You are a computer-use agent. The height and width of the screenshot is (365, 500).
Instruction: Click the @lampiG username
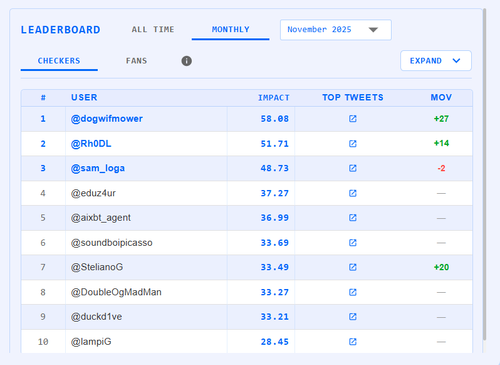pos(91,342)
